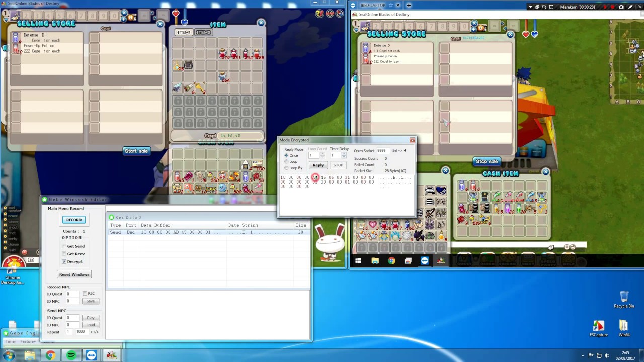Focus the Repeat delay field showing 1000
The width and height of the screenshot is (644, 362).
tap(81, 332)
